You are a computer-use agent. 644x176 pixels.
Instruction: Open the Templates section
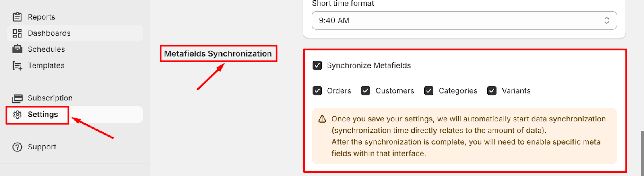(x=46, y=65)
